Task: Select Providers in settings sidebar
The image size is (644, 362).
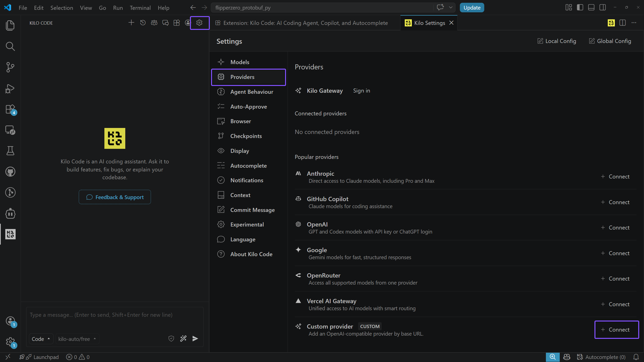Action: point(249,77)
